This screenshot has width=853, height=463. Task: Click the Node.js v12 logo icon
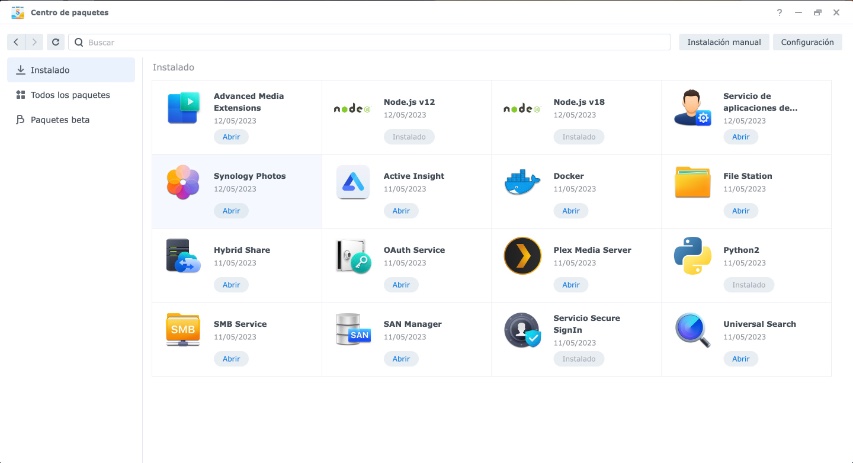tap(352, 109)
